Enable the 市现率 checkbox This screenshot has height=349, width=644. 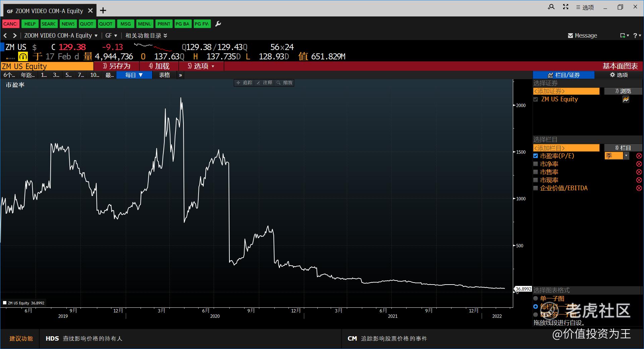(536, 180)
